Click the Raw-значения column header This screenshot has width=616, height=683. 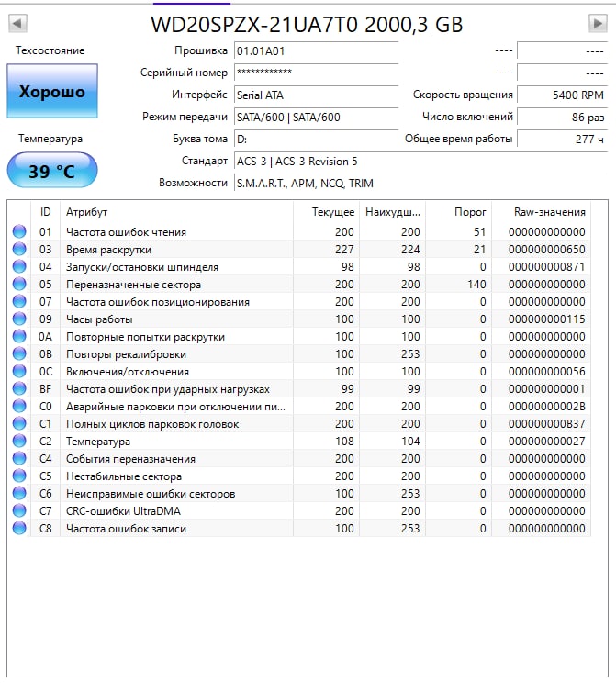[x=541, y=212]
